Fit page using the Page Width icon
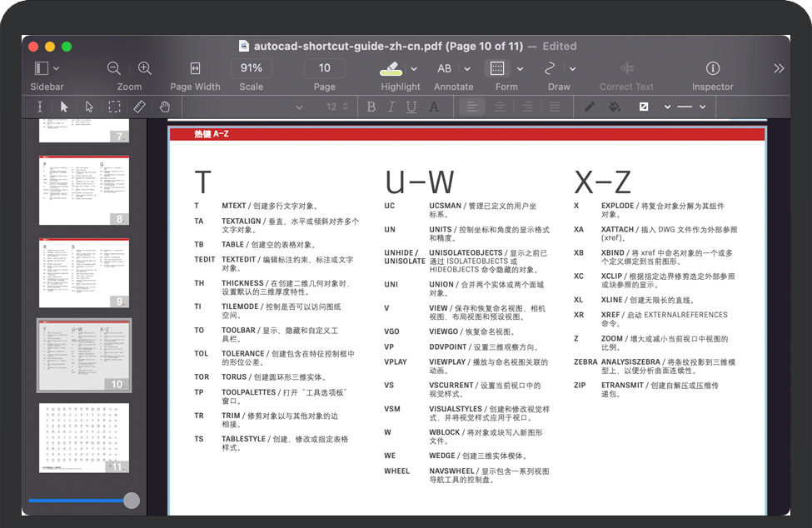The height and width of the screenshot is (528, 812). [195, 68]
